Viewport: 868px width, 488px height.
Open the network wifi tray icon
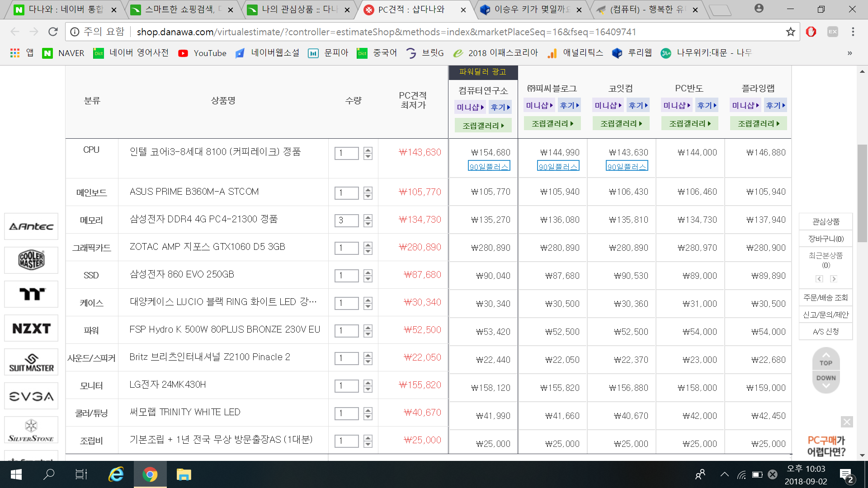click(741, 474)
